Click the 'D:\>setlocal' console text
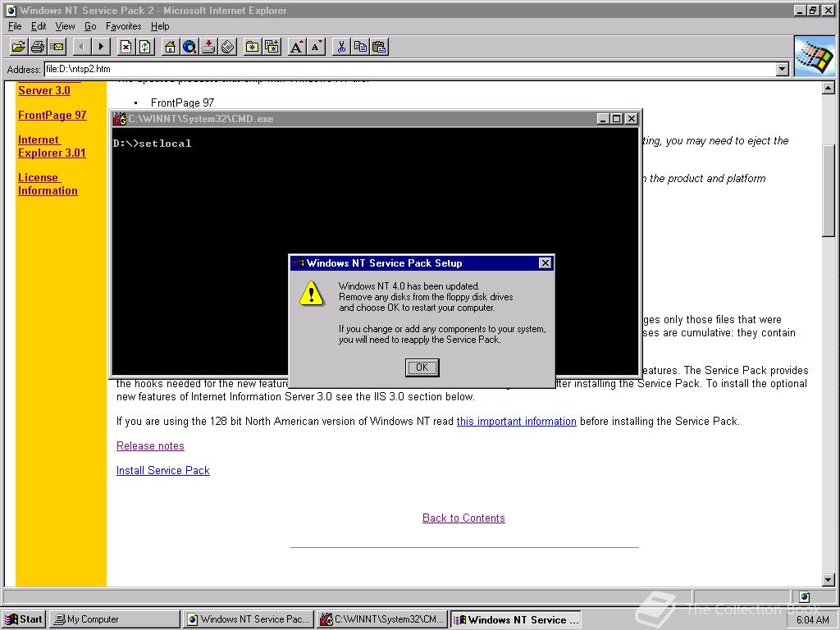The width and height of the screenshot is (840, 630). point(152,144)
